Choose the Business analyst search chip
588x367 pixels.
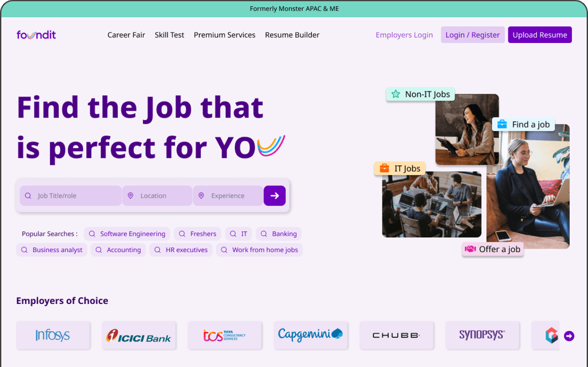pos(52,250)
